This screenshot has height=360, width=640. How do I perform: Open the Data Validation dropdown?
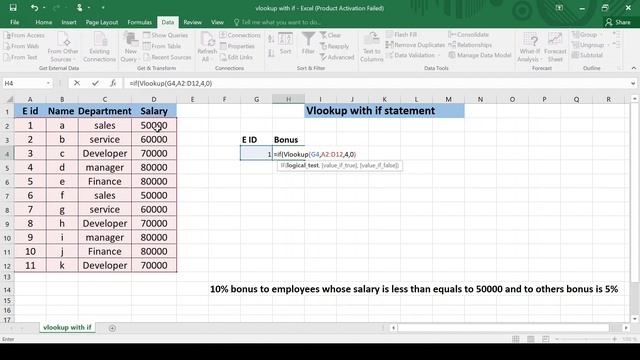click(413, 55)
